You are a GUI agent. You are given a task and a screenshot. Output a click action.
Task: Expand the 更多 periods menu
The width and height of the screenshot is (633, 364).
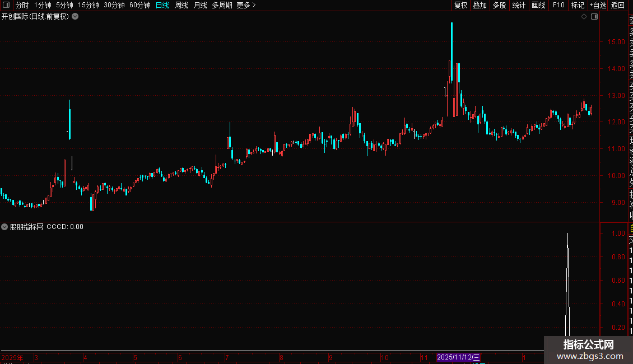tap(246, 5)
